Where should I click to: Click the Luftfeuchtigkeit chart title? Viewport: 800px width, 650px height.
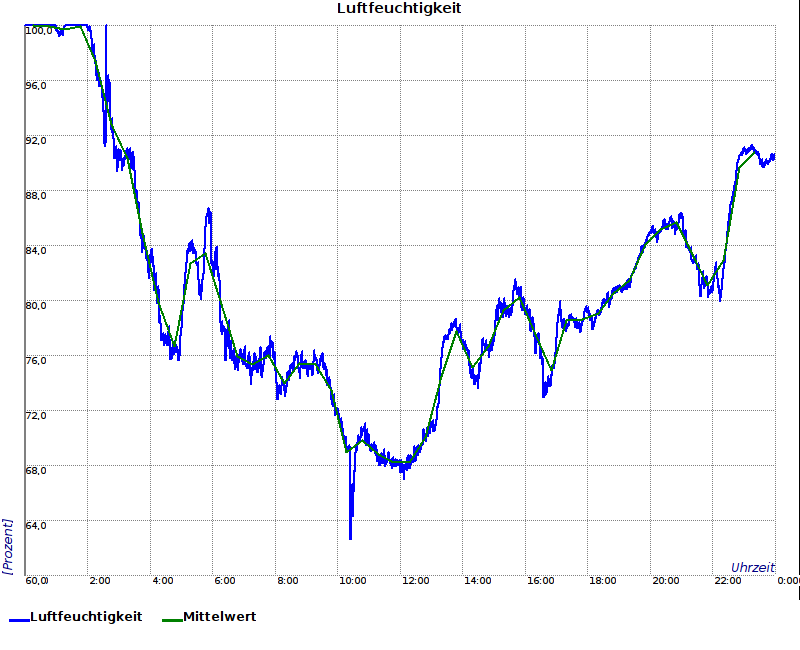[x=399, y=8]
